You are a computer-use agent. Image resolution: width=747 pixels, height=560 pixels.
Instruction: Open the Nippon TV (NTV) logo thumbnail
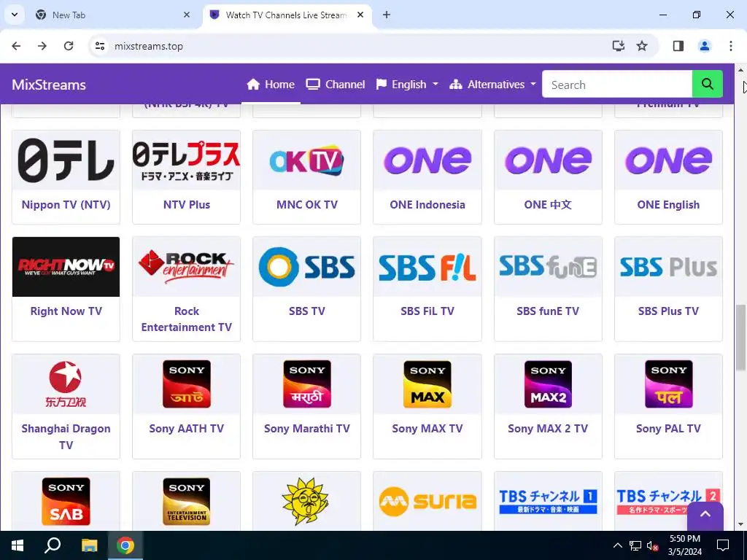coord(66,160)
